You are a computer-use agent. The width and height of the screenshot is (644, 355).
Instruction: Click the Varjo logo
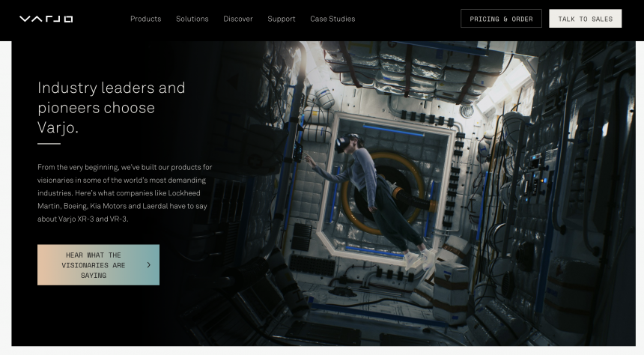click(46, 19)
